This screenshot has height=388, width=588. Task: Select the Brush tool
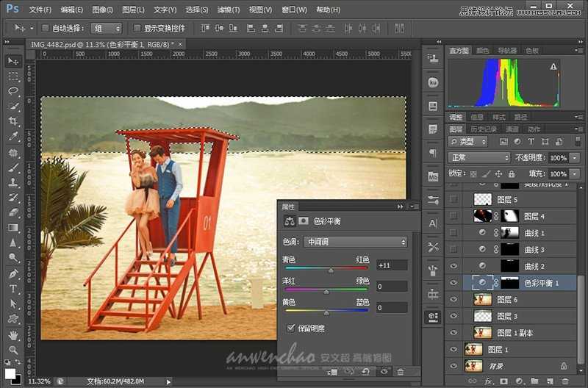tap(13, 168)
